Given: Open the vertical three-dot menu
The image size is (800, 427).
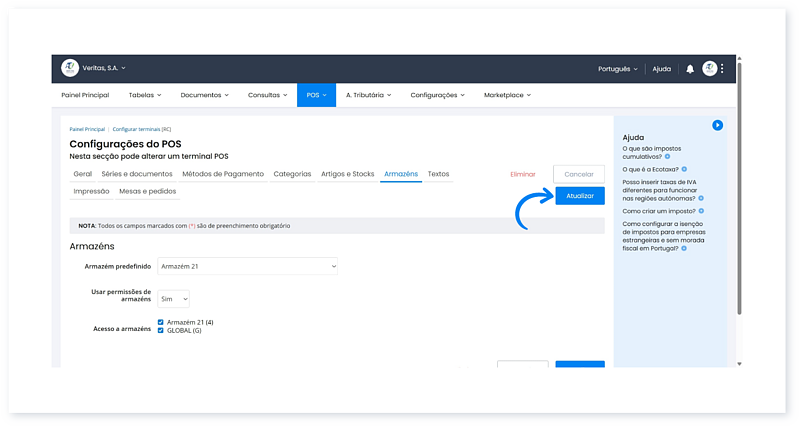Looking at the screenshot, I should tap(722, 68).
